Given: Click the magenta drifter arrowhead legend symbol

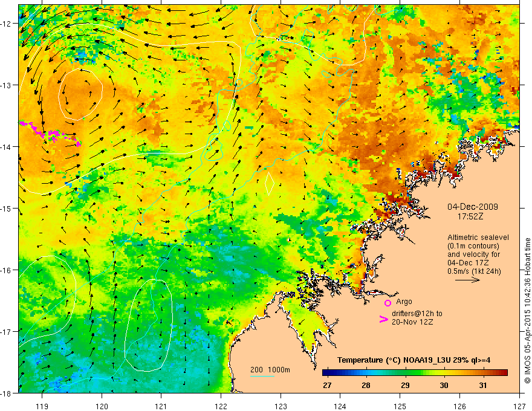Looking at the screenshot, I should pos(383,319).
